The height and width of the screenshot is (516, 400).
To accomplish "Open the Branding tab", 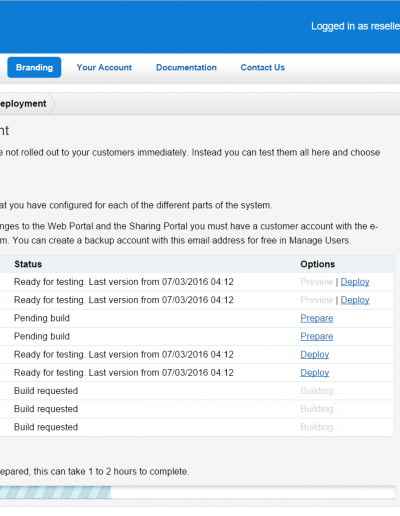I will [x=34, y=67].
